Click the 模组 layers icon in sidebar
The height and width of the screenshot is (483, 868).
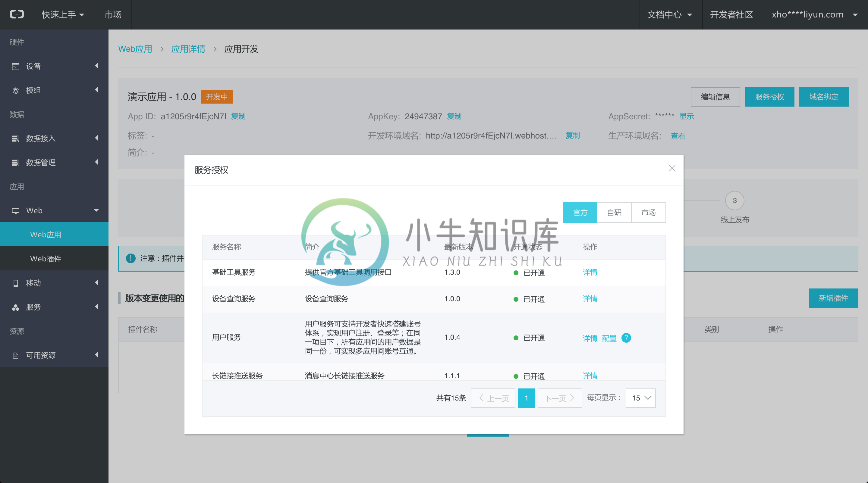tap(15, 91)
